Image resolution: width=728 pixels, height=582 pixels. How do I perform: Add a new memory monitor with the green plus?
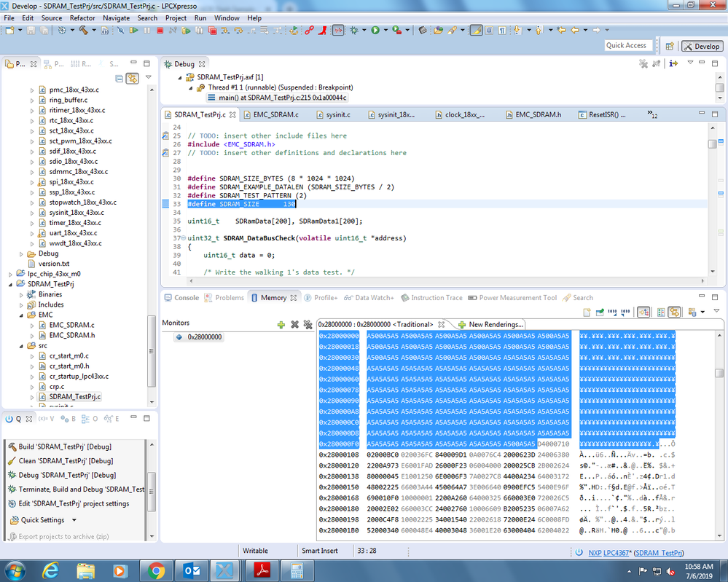click(x=281, y=324)
